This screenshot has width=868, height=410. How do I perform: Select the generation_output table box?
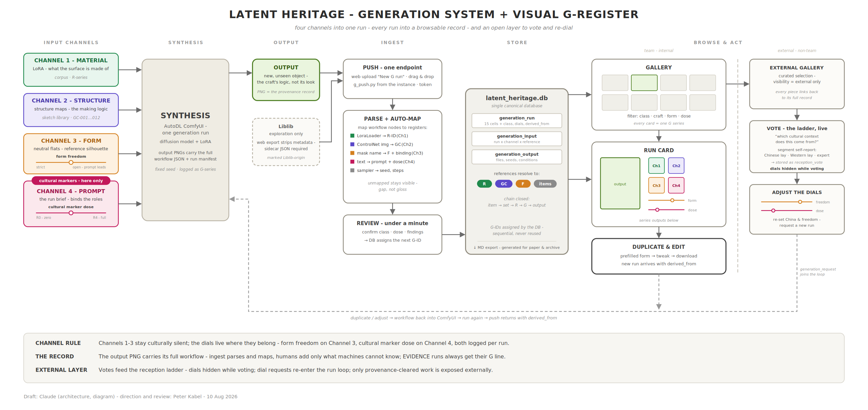(x=516, y=157)
